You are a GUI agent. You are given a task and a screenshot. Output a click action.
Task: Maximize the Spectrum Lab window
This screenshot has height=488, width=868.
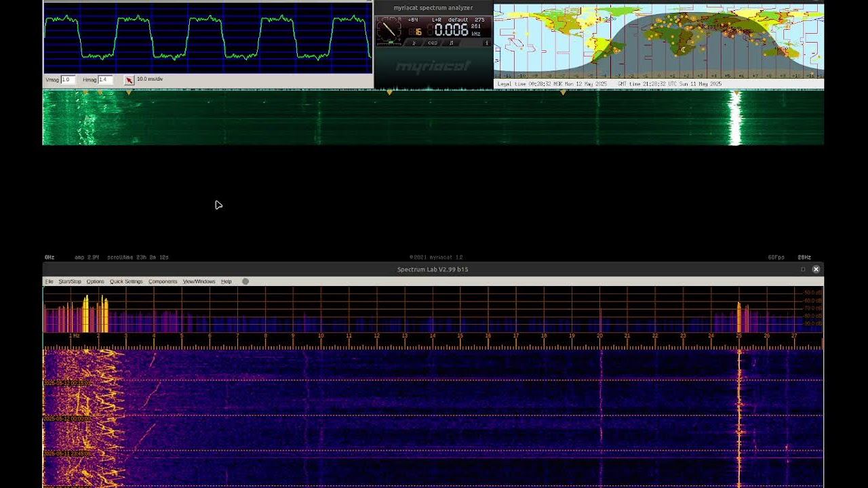tap(803, 269)
